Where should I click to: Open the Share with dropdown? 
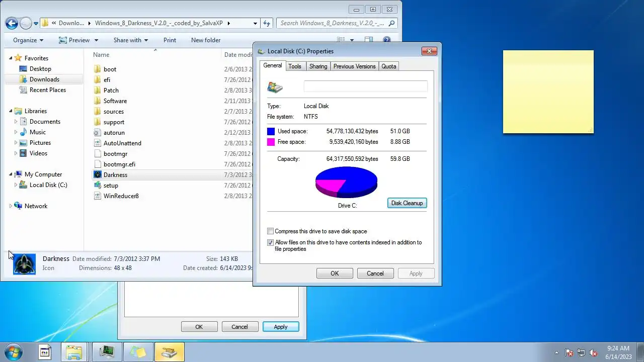pos(131,40)
